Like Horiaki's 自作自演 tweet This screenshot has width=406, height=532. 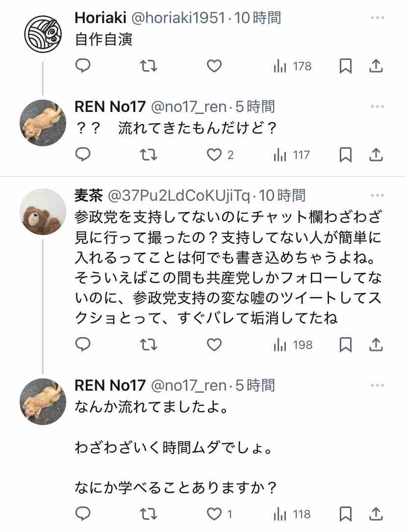pyautogui.click(x=214, y=66)
